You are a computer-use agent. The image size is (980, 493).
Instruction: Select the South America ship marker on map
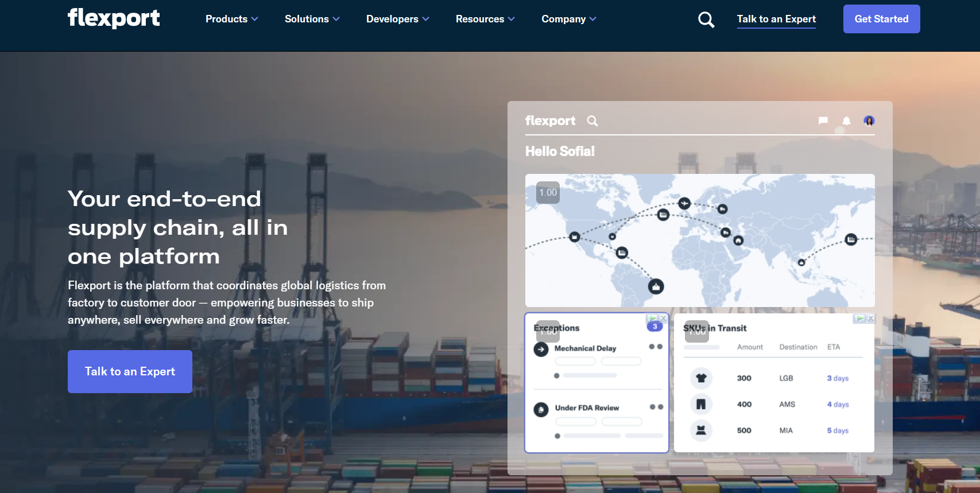click(x=656, y=286)
